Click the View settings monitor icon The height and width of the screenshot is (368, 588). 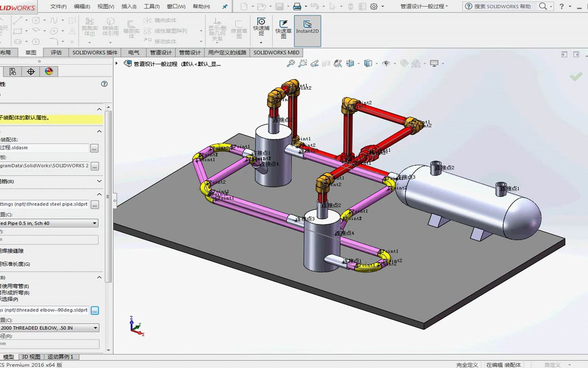pos(434,63)
